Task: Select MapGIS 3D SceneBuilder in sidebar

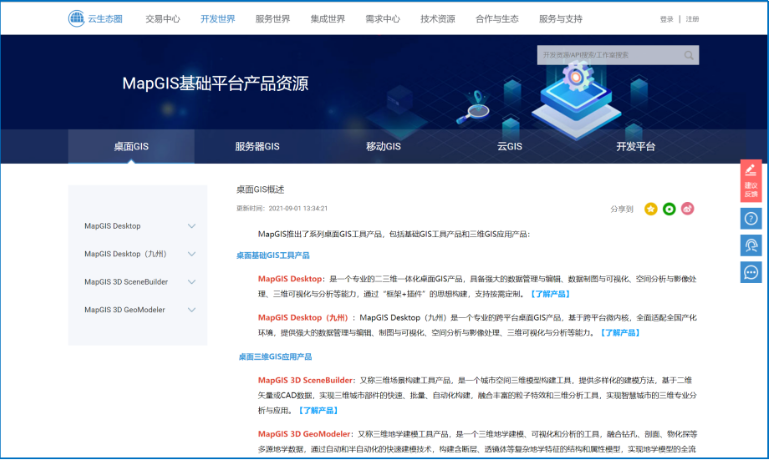Action: click(126, 282)
